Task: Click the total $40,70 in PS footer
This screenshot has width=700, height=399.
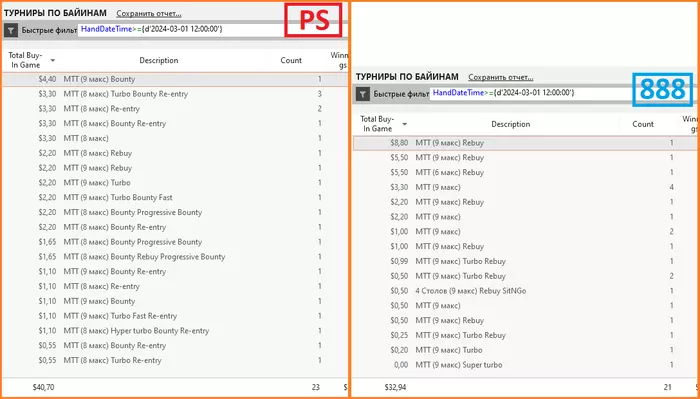Action: point(43,387)
